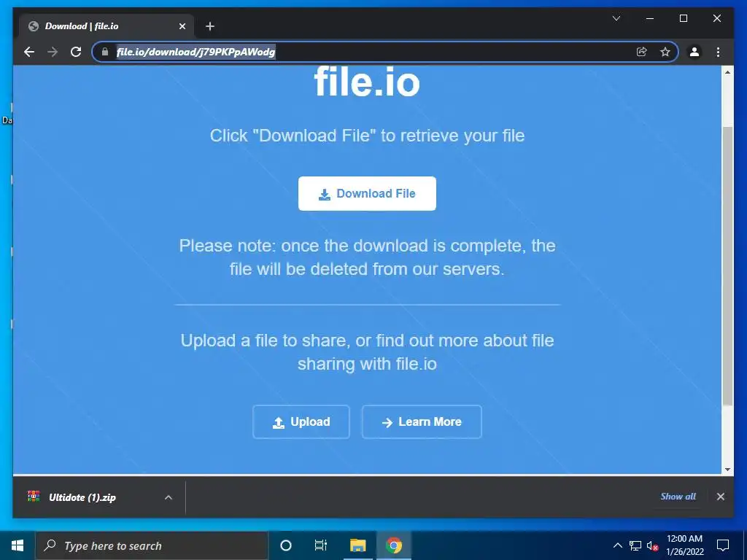Close the Download | file.io tab
747x560 pixels.
coord(182,26)
